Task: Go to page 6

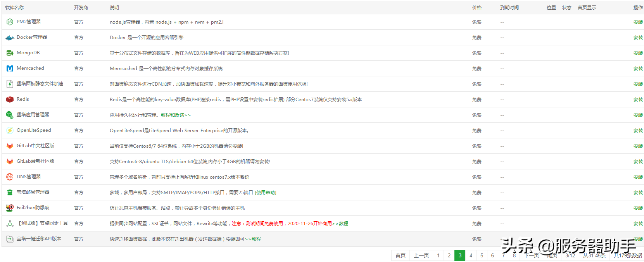Action: (x=492, y=255)
